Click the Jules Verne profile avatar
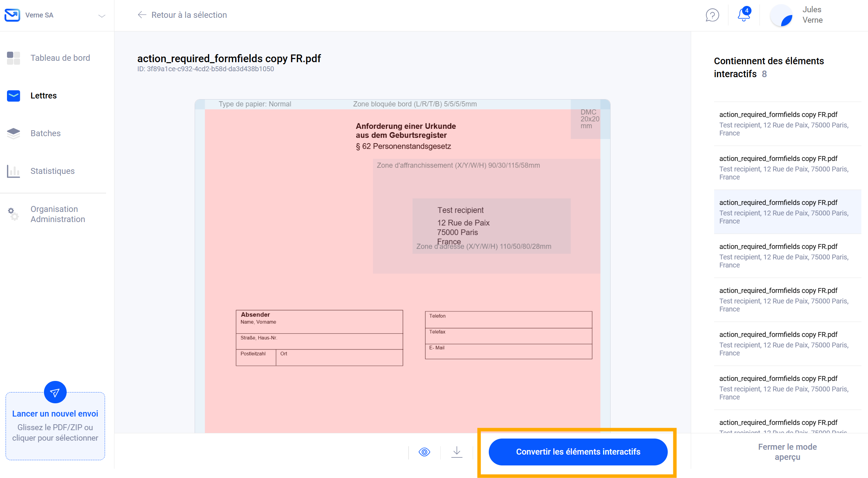Viewport: 868px width, 478px height. tap(782, 16)
